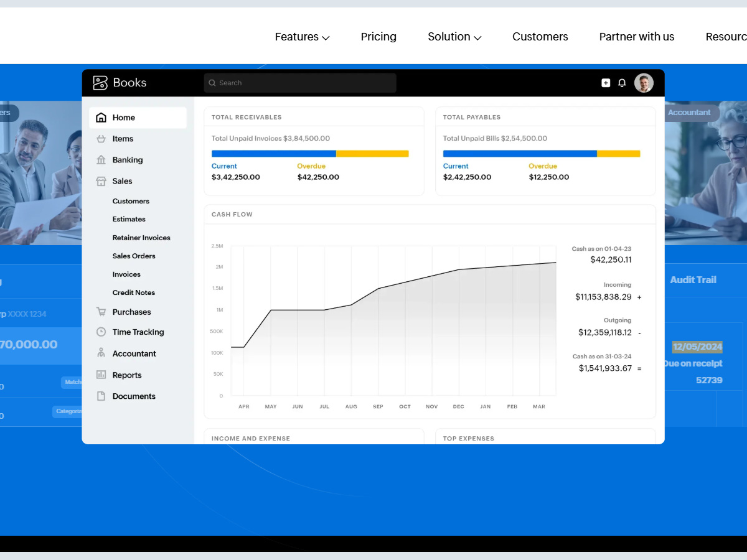Click the highlighted date 12/05/2024
This screenshot has width=747, height=560.
(697, 347)
